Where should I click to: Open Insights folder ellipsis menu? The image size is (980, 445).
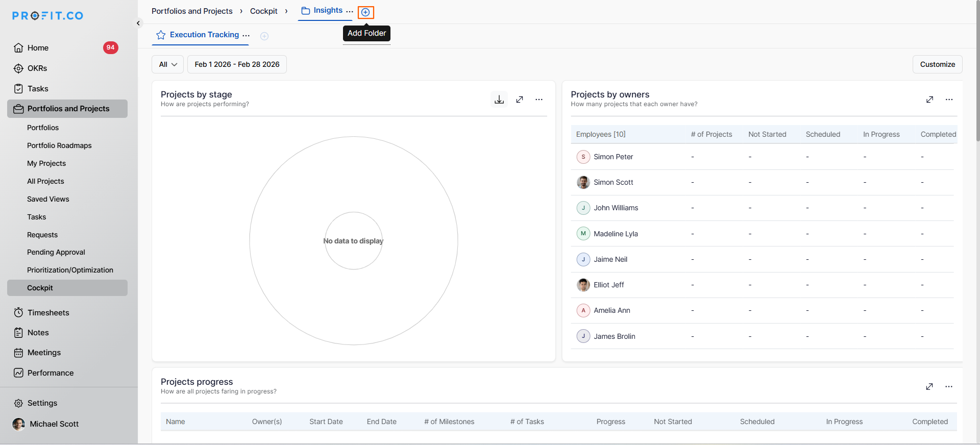[350, 11]
